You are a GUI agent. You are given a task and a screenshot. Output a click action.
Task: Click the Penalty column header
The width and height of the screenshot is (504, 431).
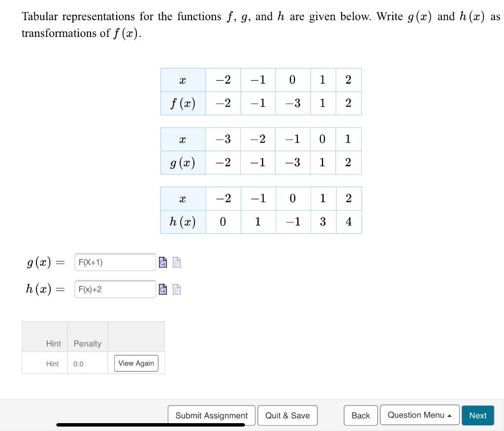click(87, 343)
